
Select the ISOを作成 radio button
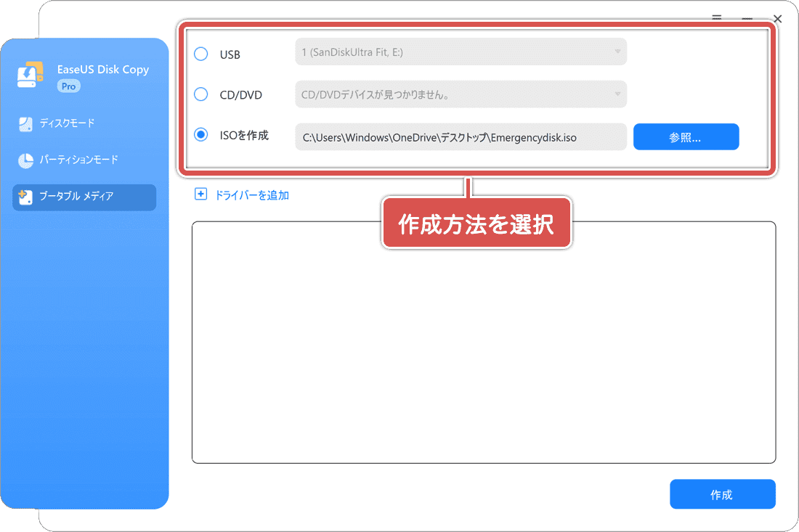coord(201,135)
